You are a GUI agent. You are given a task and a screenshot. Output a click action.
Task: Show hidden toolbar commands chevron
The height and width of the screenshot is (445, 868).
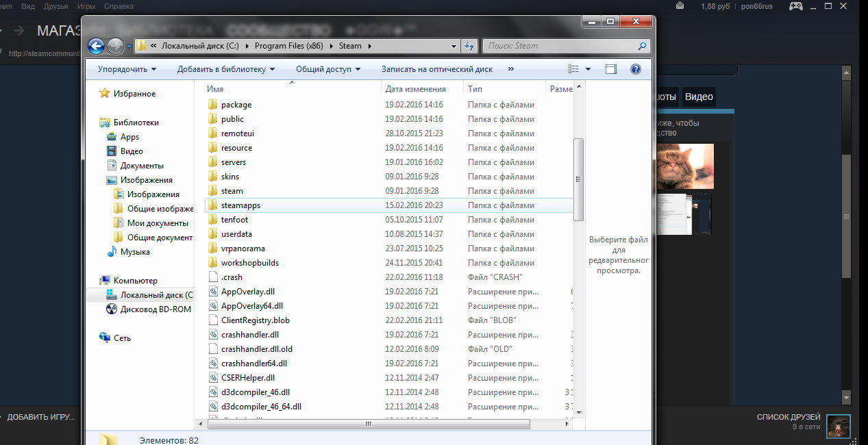(x=510, y=69)
